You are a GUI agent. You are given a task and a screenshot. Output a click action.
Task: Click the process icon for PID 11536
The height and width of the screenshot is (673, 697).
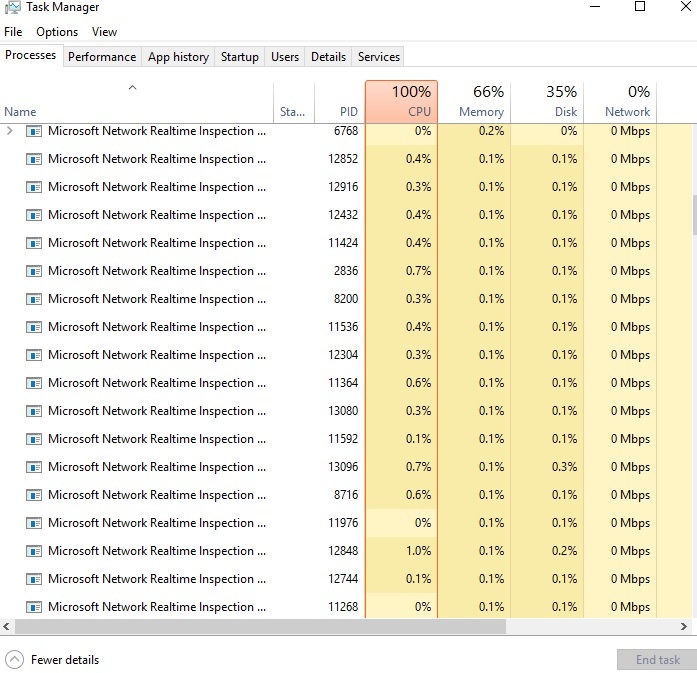click(x=34, y=327)
